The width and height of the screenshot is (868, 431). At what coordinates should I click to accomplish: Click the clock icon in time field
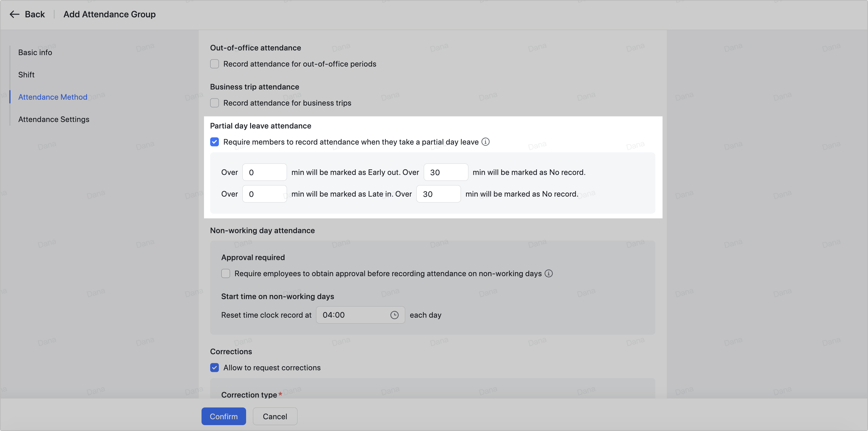[x=394, y=315]
